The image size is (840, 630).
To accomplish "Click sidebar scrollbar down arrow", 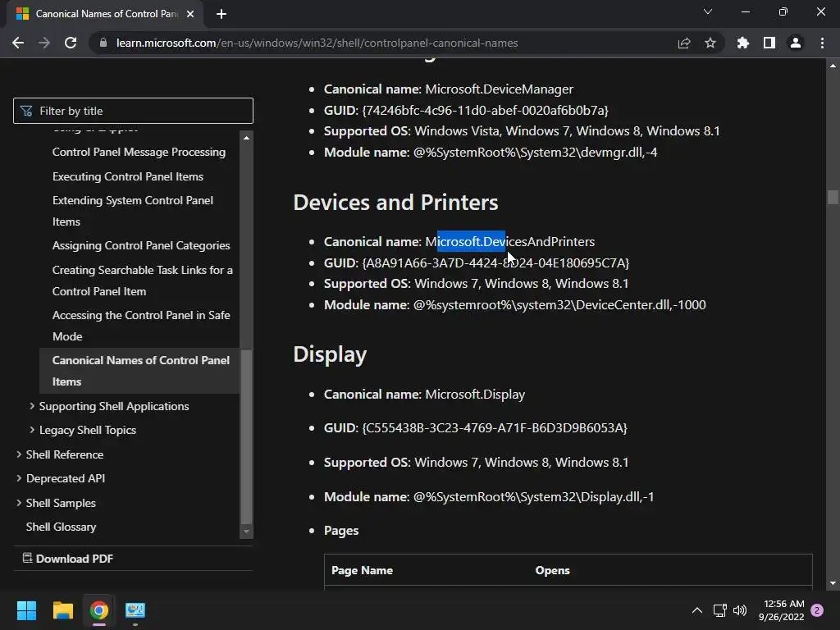I will [246, 532].
